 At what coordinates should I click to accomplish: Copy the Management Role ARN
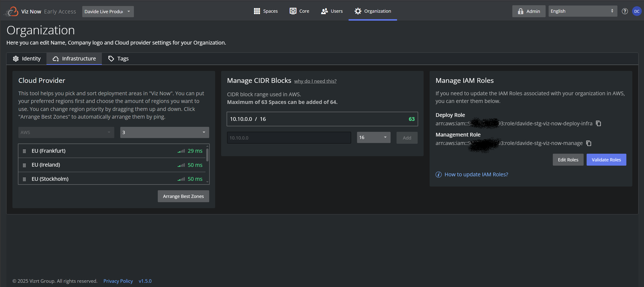tap(589, 143)
